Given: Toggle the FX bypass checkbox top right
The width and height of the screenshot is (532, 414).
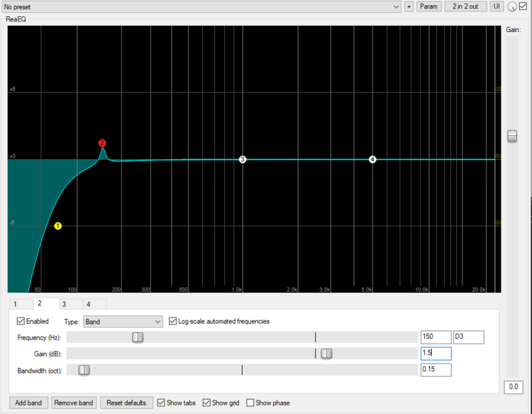Looking at the screenshot, I should coord(523,6).
